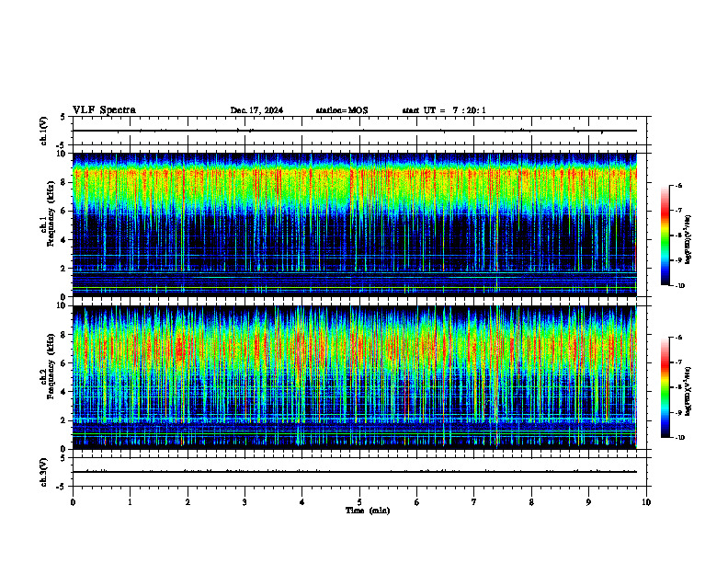
Task: Click the "ch.3(V)" waveform axis label
Action: click(44, 472)
